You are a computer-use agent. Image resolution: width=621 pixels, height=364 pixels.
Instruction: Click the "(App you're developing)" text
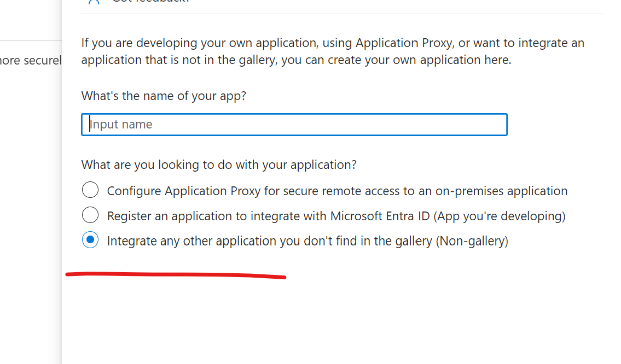[x=500, y=216]
